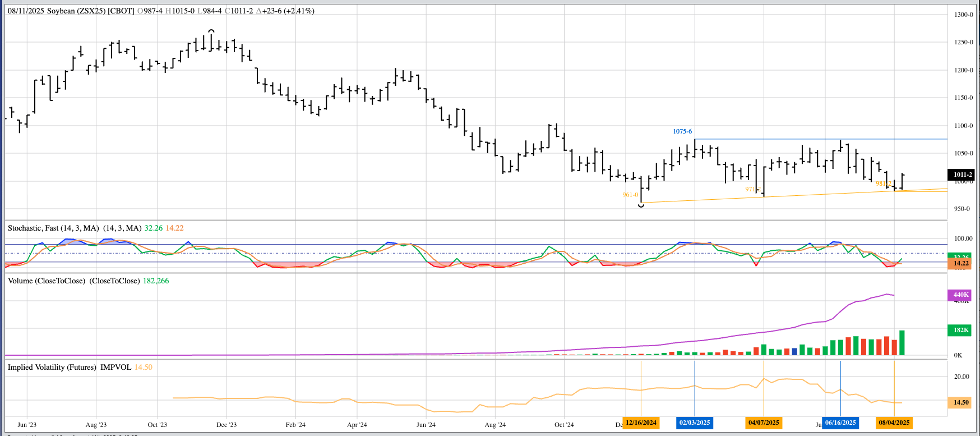980x436 pixels.
Task: Click the tallest green volume bar
Action: pyautogui.click(x=902, y=343)
